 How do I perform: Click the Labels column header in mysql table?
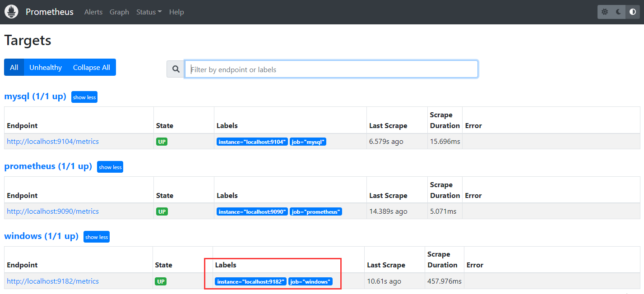[227, 126]
